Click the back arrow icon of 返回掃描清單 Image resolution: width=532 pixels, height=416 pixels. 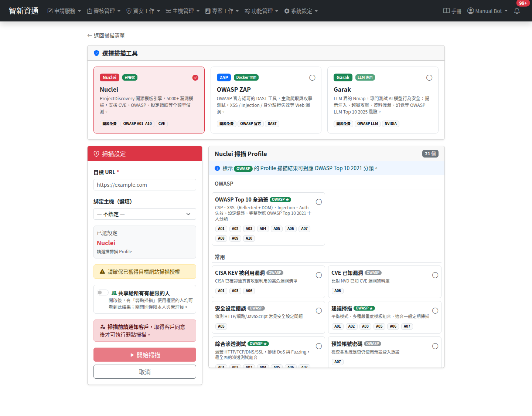click(x=89, y=35)
